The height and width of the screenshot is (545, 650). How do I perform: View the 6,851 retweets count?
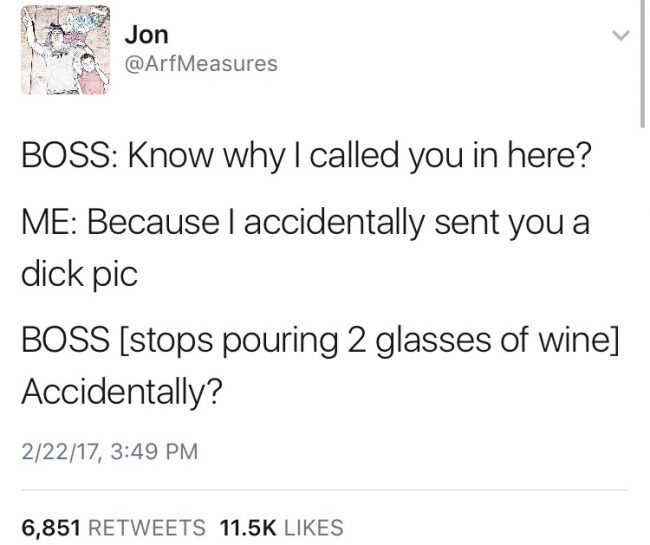coord(51,528)
